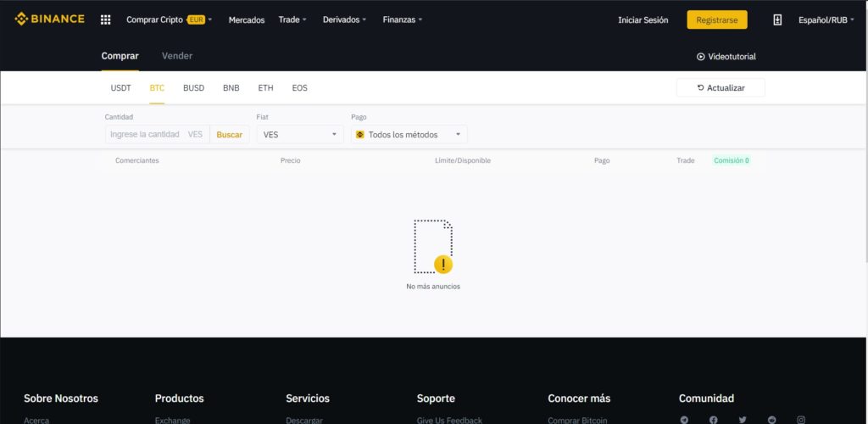
Task: Open the Telegram community icon
Action: click(x=684, y=420)
